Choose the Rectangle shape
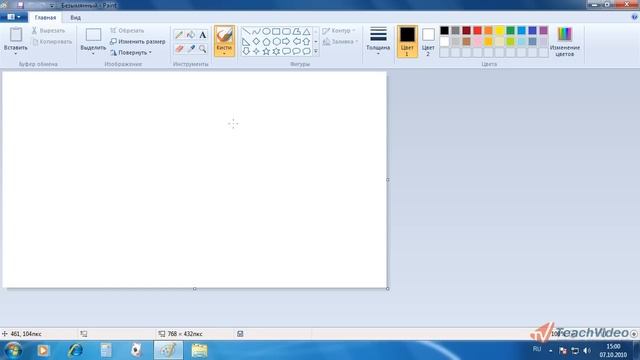 pyautogui.click(x=276, y=31)
